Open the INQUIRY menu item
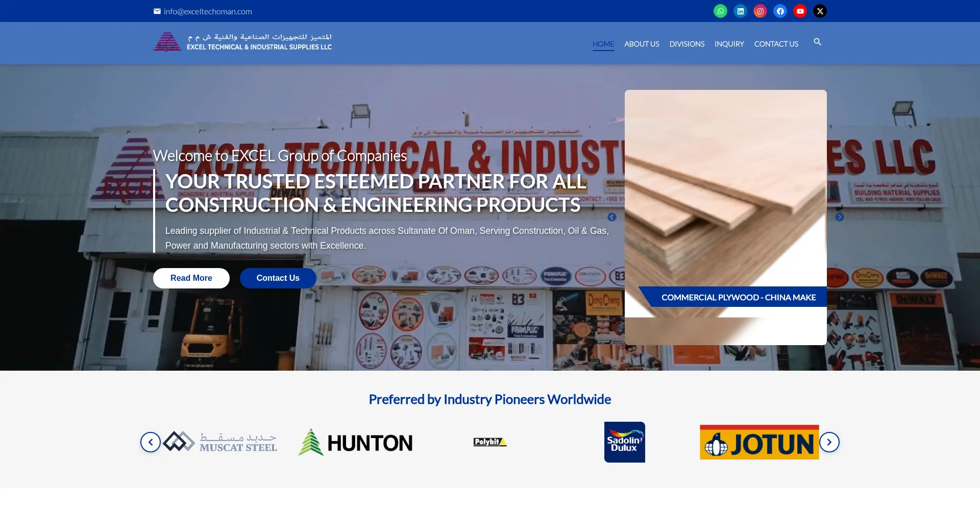The height and width of the screenshot is (507, 980). click(x=729, y=44)
